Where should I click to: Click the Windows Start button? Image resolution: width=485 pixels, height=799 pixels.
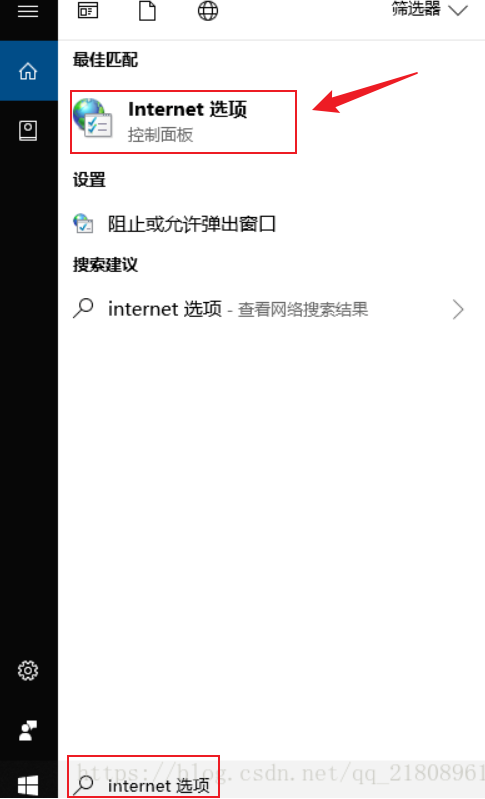pyautogui.click(x=28, y=785)
